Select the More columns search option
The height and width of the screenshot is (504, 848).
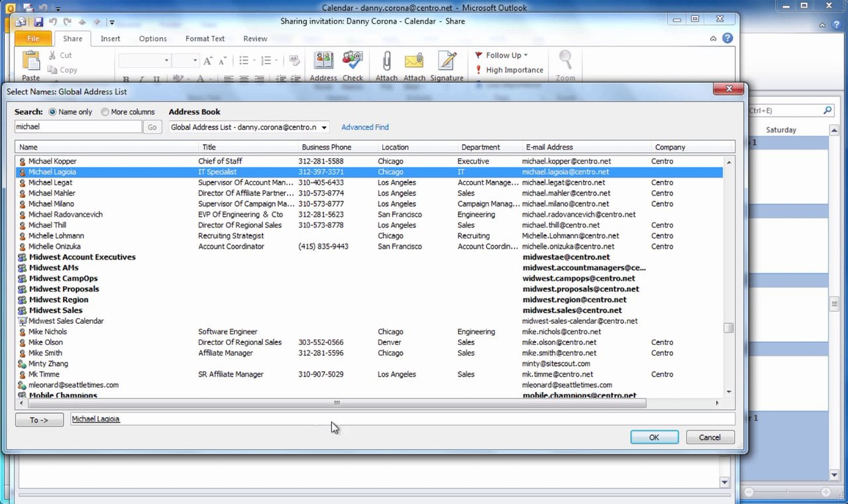point(105,112)
